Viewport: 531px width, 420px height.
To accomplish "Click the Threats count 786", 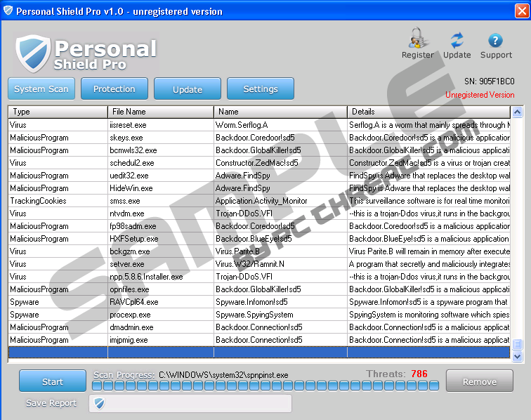I will pyautogui.click(x=419, y=374).
